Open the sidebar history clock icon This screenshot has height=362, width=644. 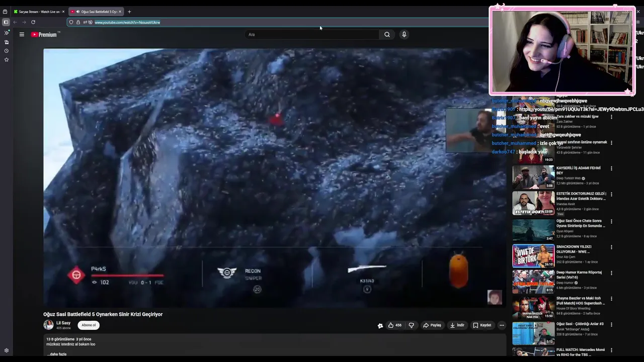(7, 51)
